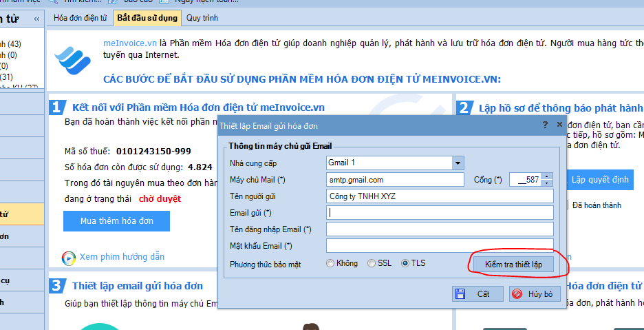This screenshot has width=644, height=330.
Task: Increase the Cổng port value with up arrow
Action: pyautogui.click(x=547, y=176)
